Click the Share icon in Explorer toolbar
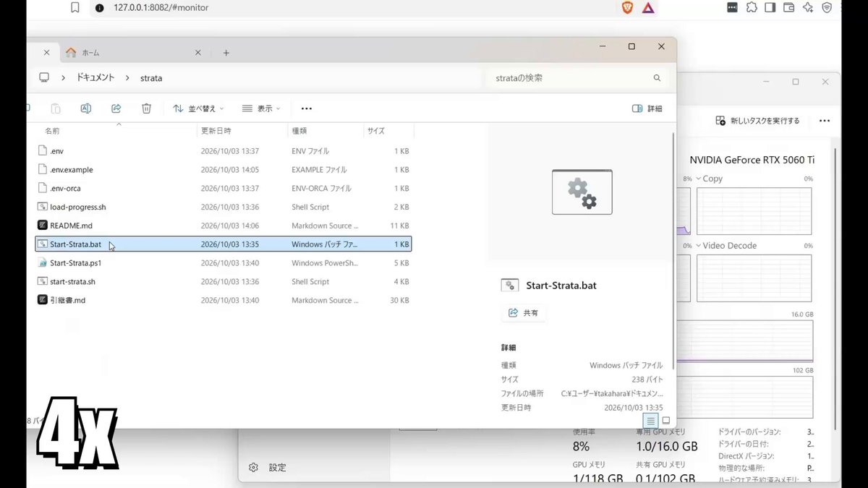This screenshot has width=868, height=488. click(x=116, y=108)
